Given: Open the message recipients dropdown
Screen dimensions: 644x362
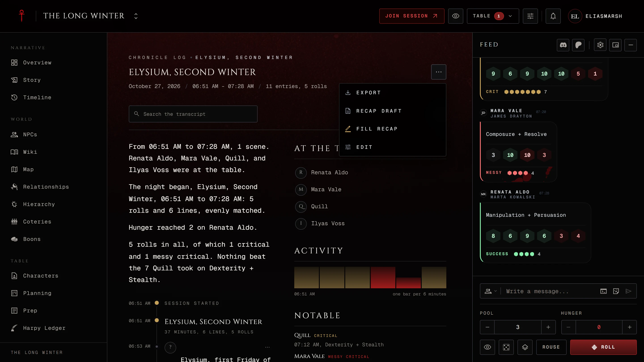Looking at the screenshot, I should 491,291.
